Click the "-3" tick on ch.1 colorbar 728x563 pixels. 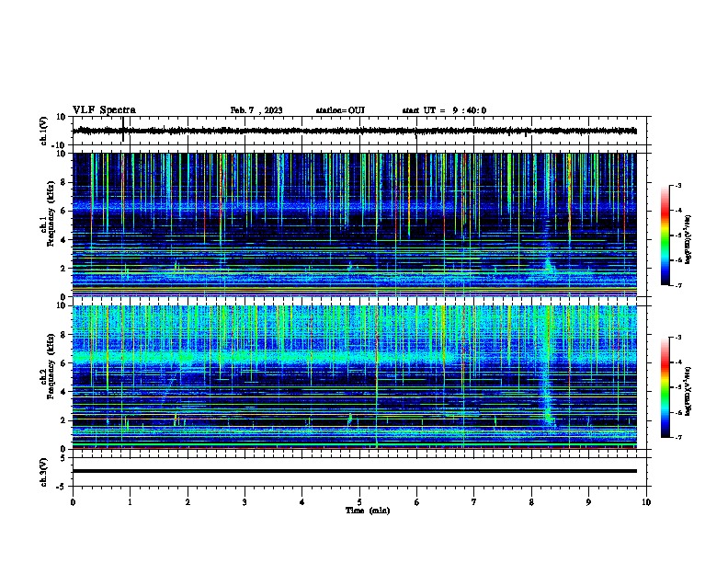tap(678, 185)
